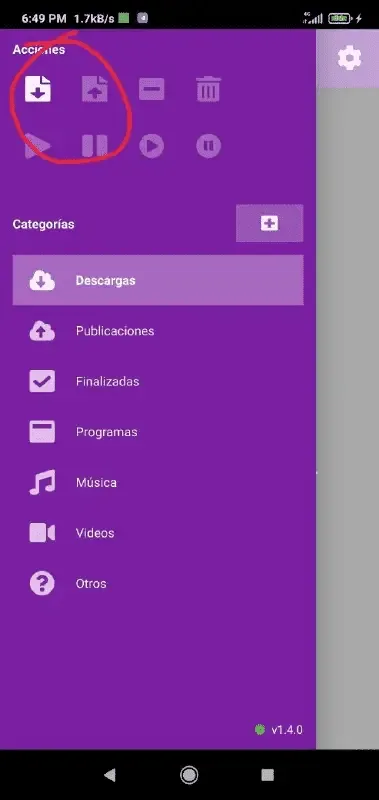Image resolution: width=379 pixels, height=800 pixels.
Task: Tap the Android recent apps square
Action: 268,775
